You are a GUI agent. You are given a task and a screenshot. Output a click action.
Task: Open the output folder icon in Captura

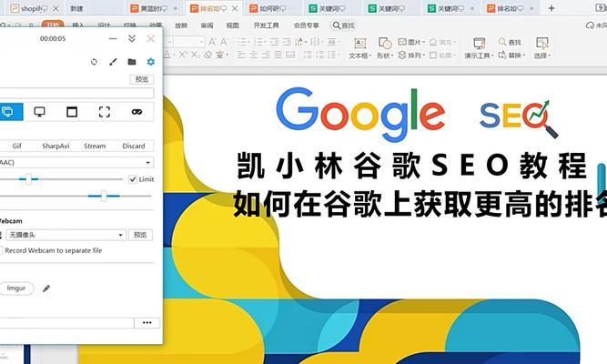[132, 62]
